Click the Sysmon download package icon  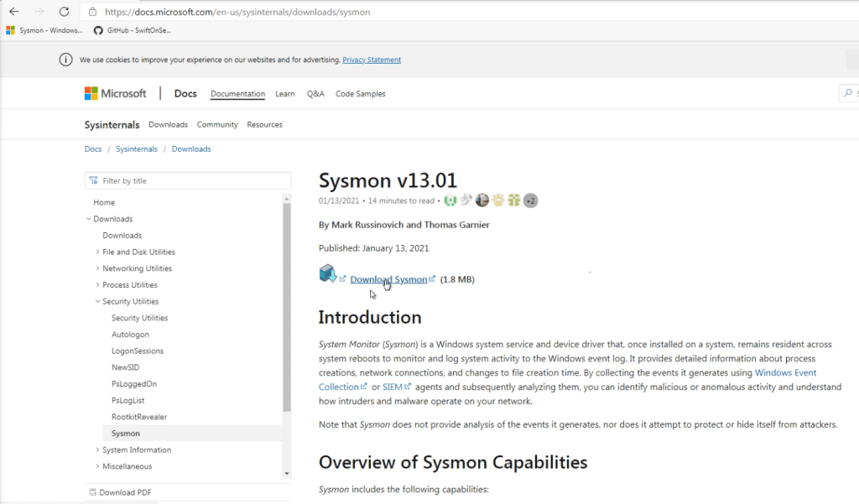point(327,273)
